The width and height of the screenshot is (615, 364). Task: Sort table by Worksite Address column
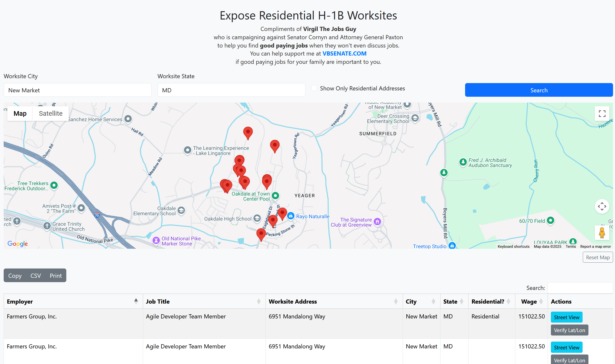click(x=334, y=301)
